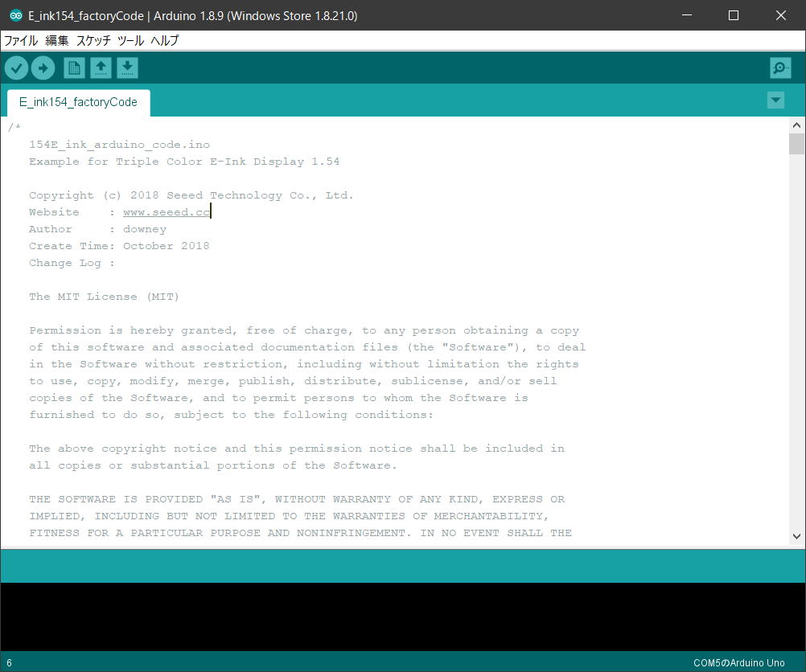
Task: Open the ツール menu
Action: pos(130,40)
